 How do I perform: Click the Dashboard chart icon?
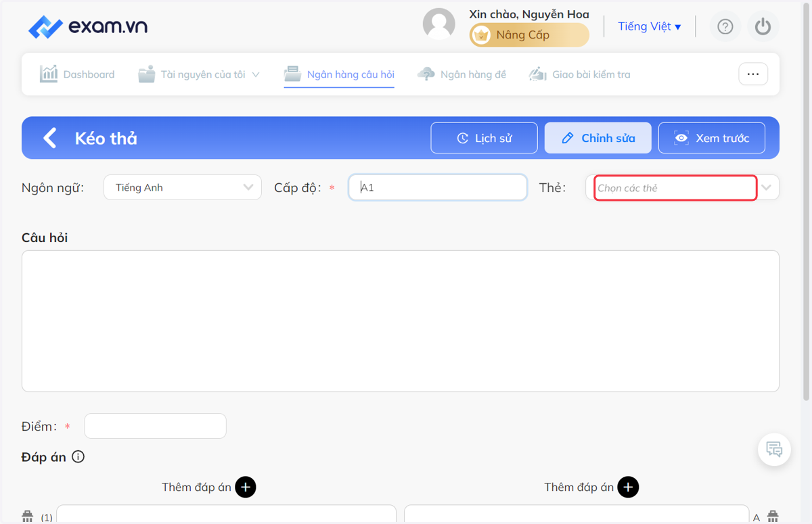(x=49, y=74)
